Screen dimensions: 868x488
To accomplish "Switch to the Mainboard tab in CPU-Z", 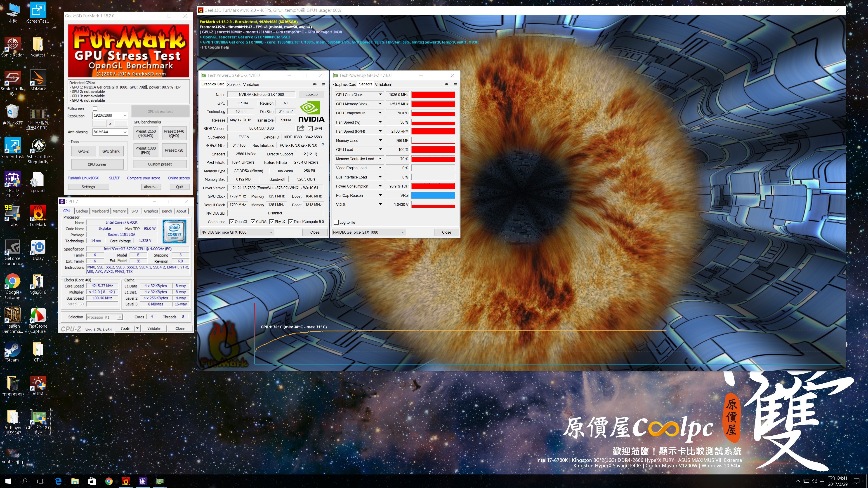I will click(x=100, y=211).
